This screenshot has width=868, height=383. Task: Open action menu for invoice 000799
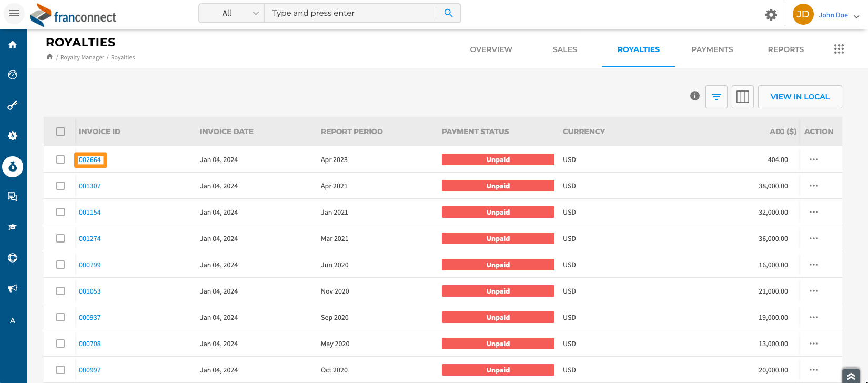[814, 265]
